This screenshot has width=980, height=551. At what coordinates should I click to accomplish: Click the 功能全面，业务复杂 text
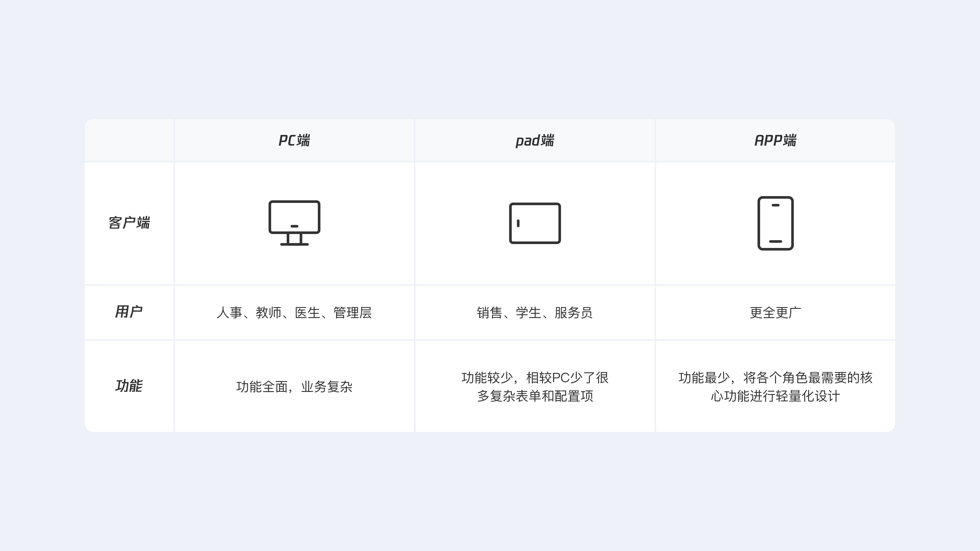click(x=294, y=387)
